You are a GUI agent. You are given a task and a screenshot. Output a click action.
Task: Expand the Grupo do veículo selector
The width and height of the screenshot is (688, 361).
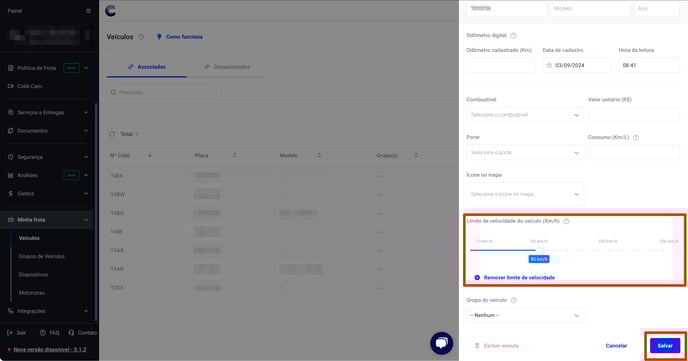click(x=525, y=315)
